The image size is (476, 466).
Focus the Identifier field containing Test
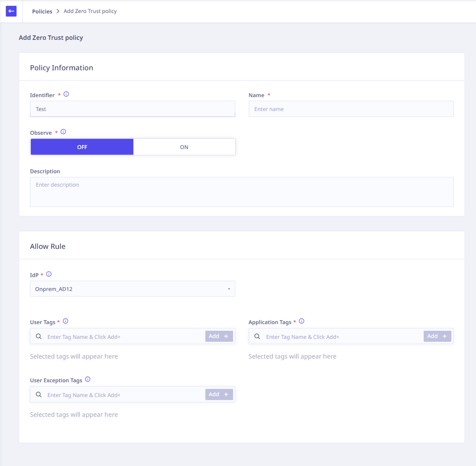click(x=132, y=109)
